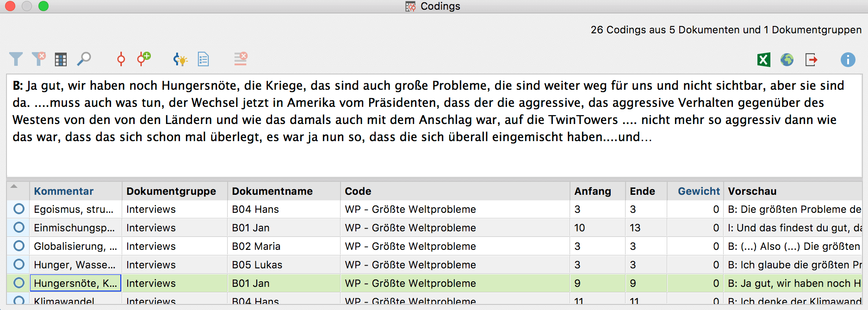The image size is (868, 310).
Task: Open the blue info icon
Action: (x=848, y=60)
